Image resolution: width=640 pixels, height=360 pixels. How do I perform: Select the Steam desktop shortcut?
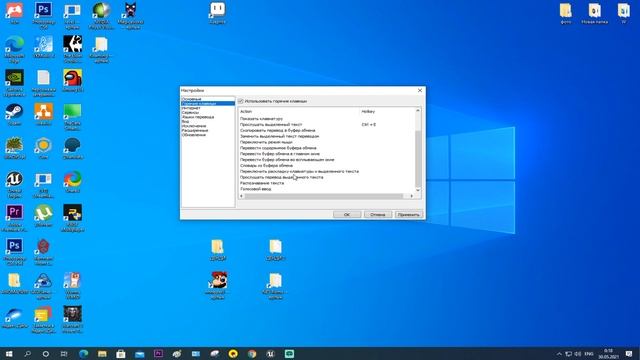tap(14, 114)
